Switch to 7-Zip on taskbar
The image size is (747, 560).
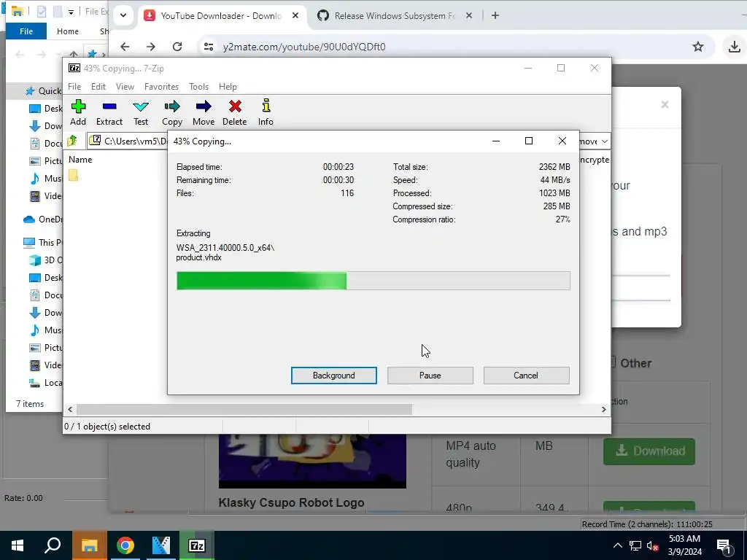[197, 545]
